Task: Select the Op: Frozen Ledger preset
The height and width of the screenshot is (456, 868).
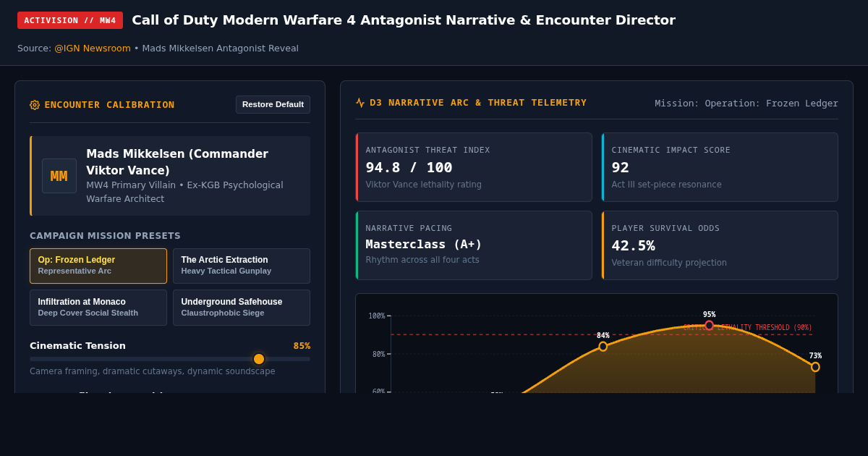Action: [x=98, y=266]
